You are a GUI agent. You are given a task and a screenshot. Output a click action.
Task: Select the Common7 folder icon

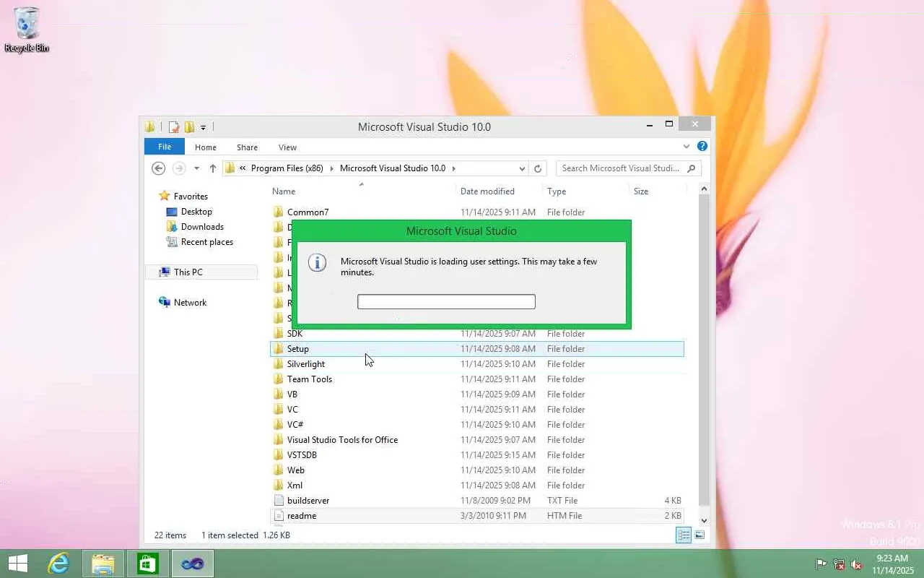(x=279, y=212)
